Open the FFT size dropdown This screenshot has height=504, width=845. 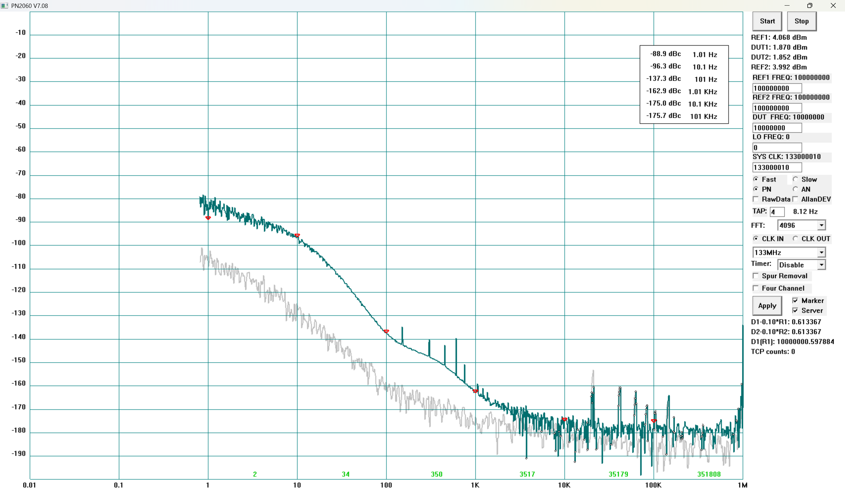[821, 225]
